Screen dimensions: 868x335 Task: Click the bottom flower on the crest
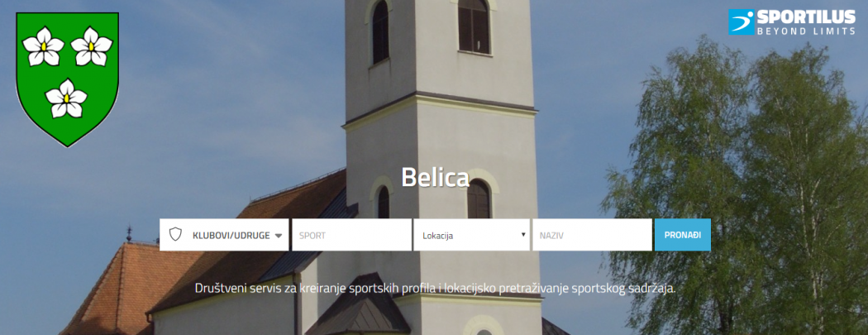(66, 98)
